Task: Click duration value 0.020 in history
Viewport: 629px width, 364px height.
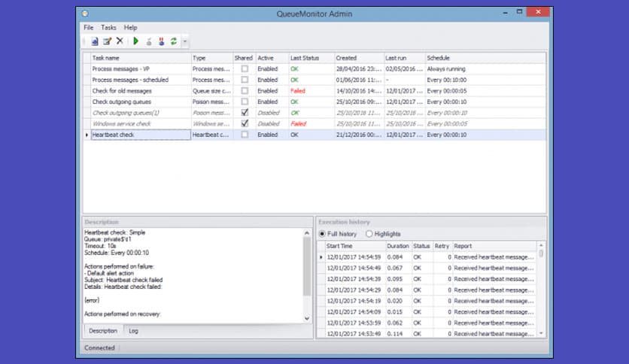Action: point(395,301)
